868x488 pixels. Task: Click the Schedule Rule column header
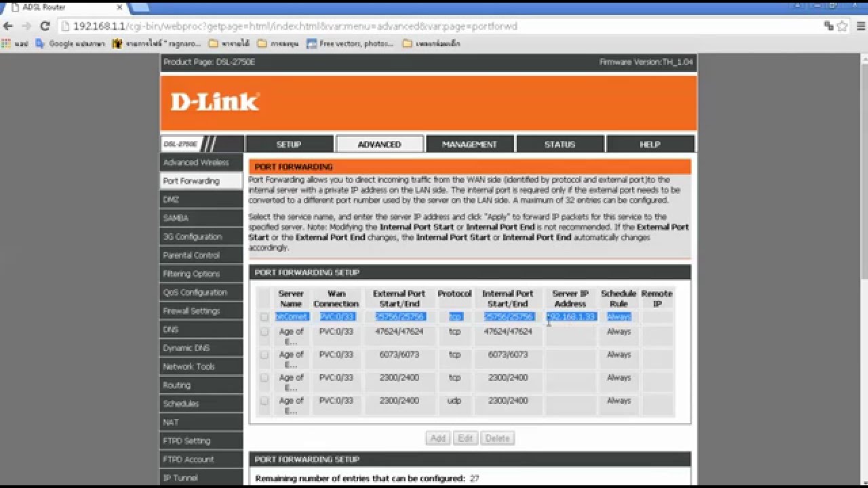point(618,298)
